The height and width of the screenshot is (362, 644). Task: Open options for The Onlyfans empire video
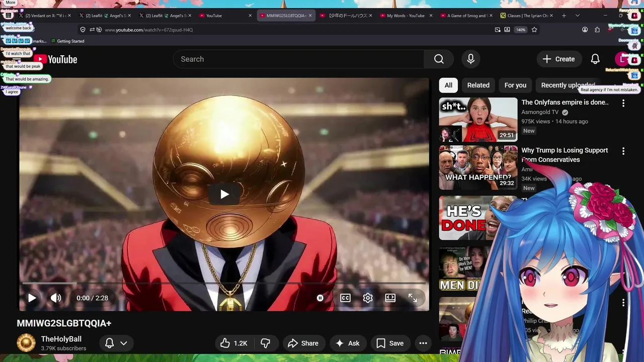(623, 103)
